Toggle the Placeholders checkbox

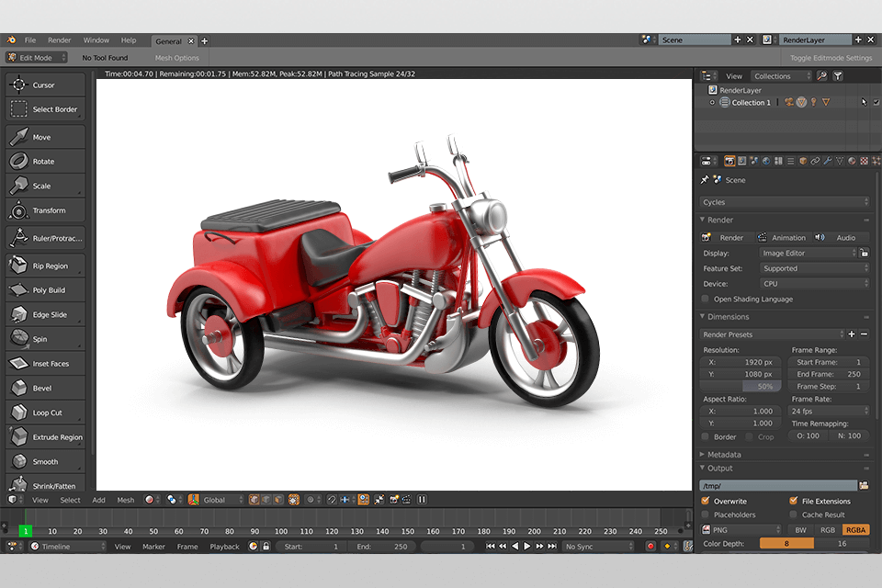tap(706, 515)
